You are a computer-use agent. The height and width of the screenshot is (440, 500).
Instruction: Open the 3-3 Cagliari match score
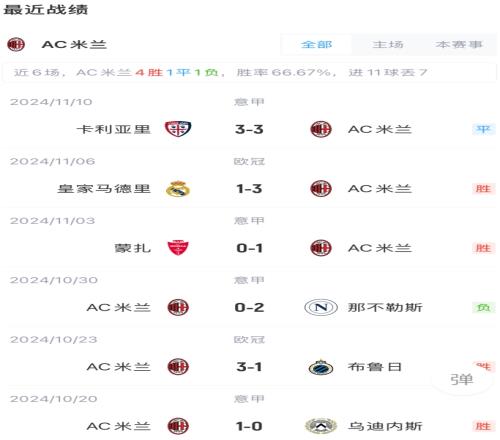tap(249, 129)
